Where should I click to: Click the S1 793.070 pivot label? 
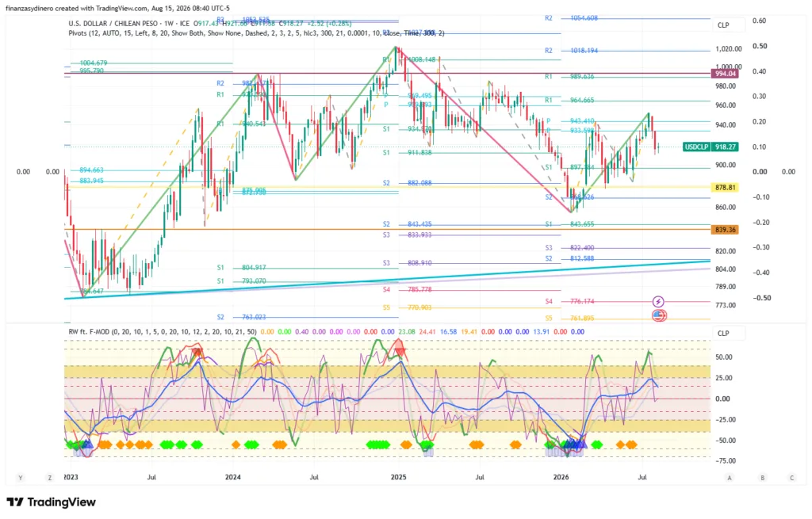[x=241, y=281]
